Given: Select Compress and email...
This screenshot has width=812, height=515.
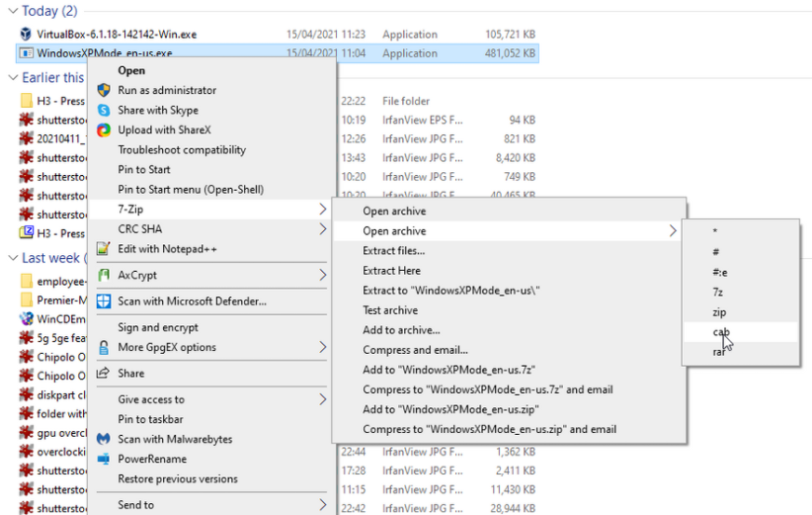Looking at the screenshot, I should pos(415,350).
